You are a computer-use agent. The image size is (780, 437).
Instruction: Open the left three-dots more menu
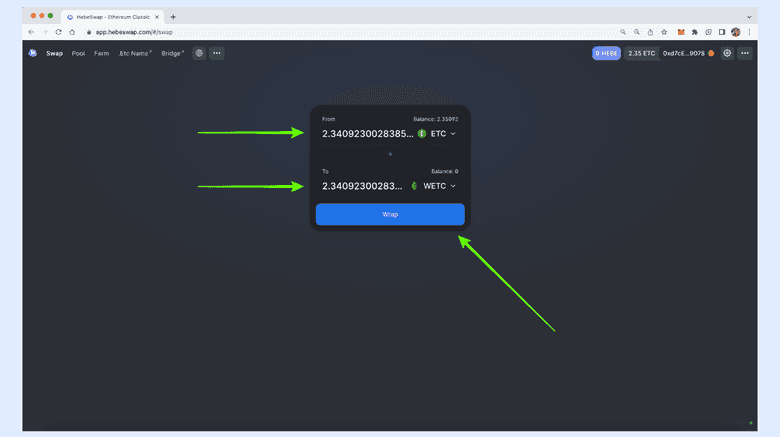pyautogui.click(x=216, y=53)
